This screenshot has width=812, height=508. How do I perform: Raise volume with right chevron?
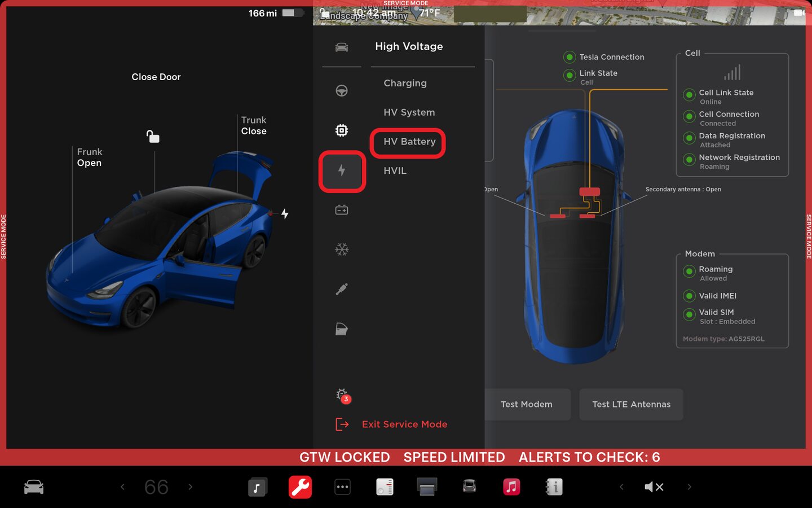[x=689, y=487]
